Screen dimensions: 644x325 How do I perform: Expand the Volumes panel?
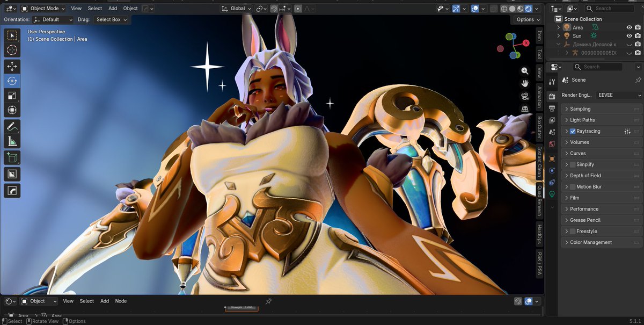click(x=602, y=142)
